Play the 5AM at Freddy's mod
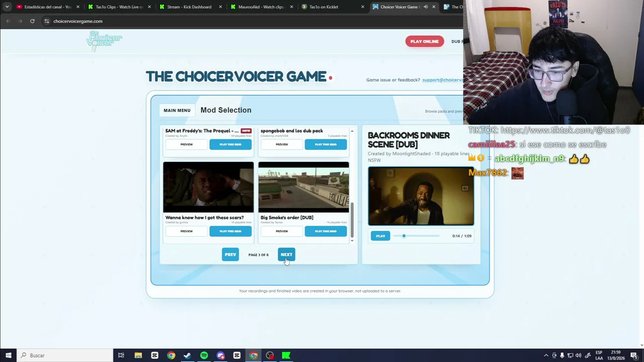644x362 pixels. click(x=230, y=144)
